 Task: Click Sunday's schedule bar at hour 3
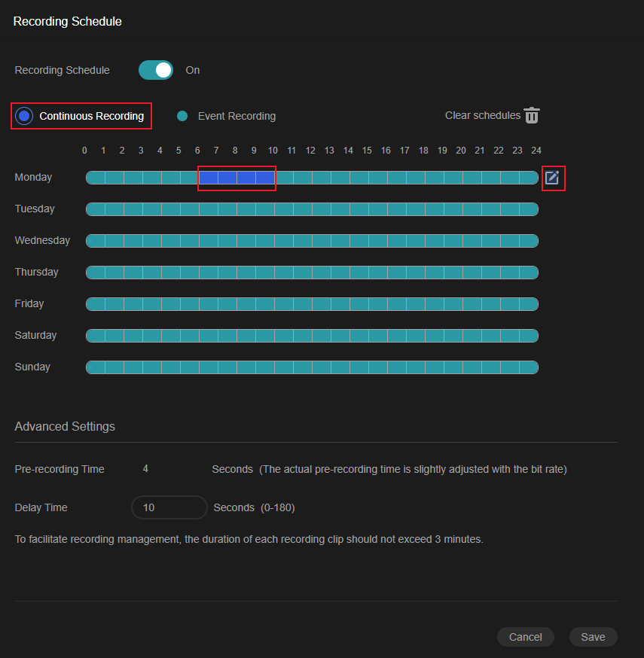[x=152, y=367]
